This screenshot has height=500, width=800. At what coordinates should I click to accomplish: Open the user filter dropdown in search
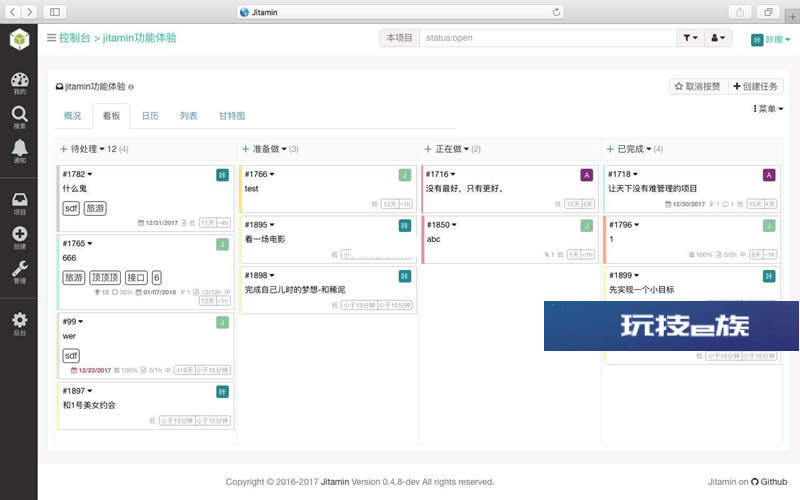[718, 38]
